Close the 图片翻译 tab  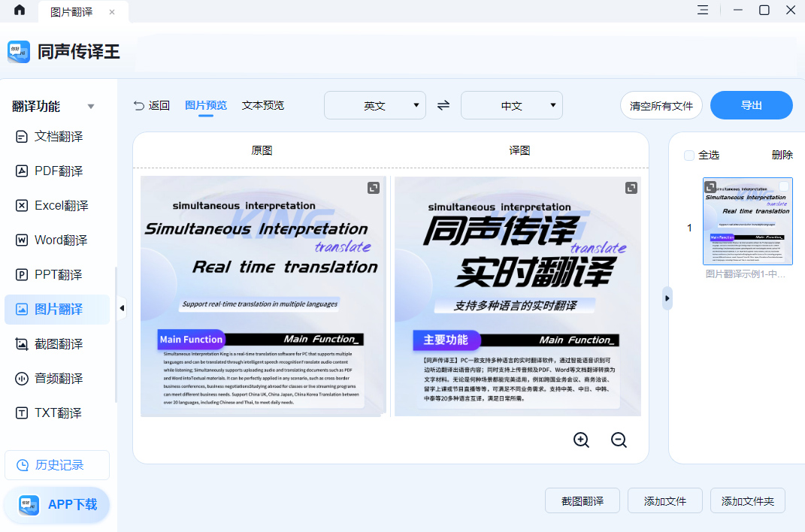pyautogui.click(x=112, y=12)
